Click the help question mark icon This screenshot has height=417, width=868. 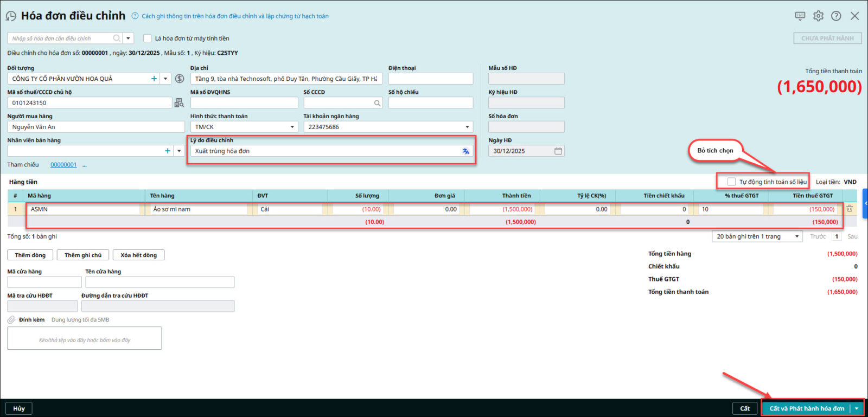click(836, 16)
